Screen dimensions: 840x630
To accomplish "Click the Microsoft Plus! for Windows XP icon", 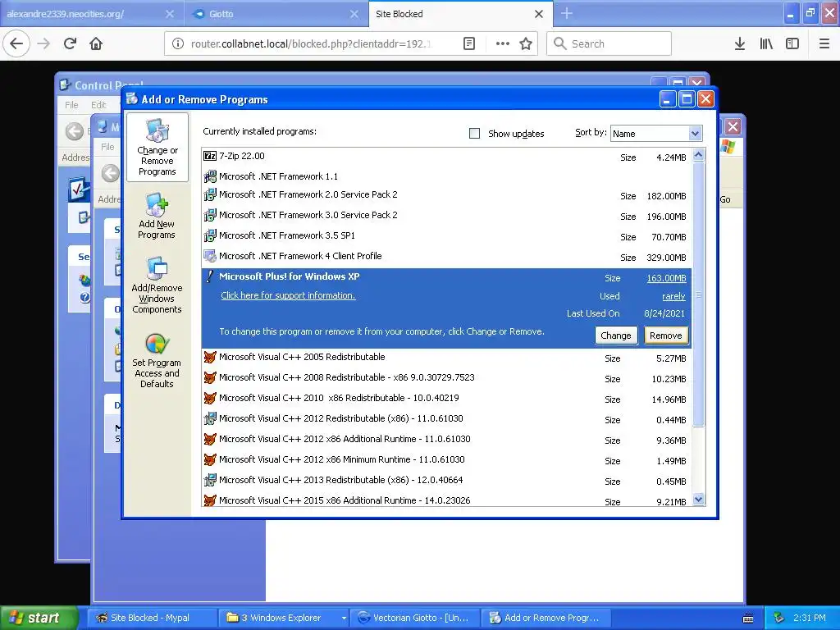I will (210, 276).
